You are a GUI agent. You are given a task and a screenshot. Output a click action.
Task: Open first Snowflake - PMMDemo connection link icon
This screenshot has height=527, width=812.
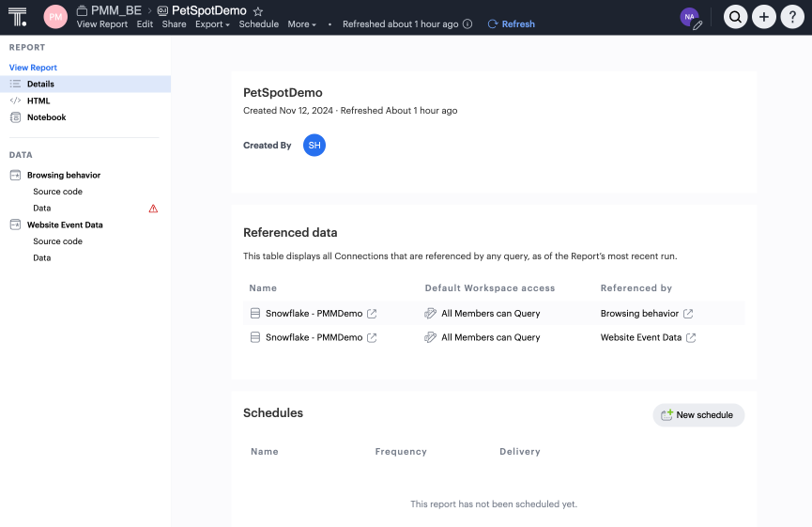pos(372,314)
